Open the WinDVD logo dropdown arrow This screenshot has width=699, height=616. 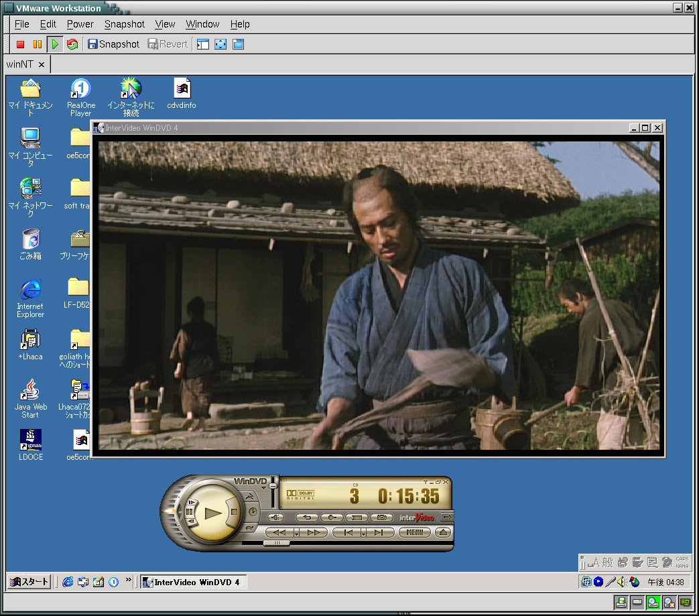tap(264, 488)
